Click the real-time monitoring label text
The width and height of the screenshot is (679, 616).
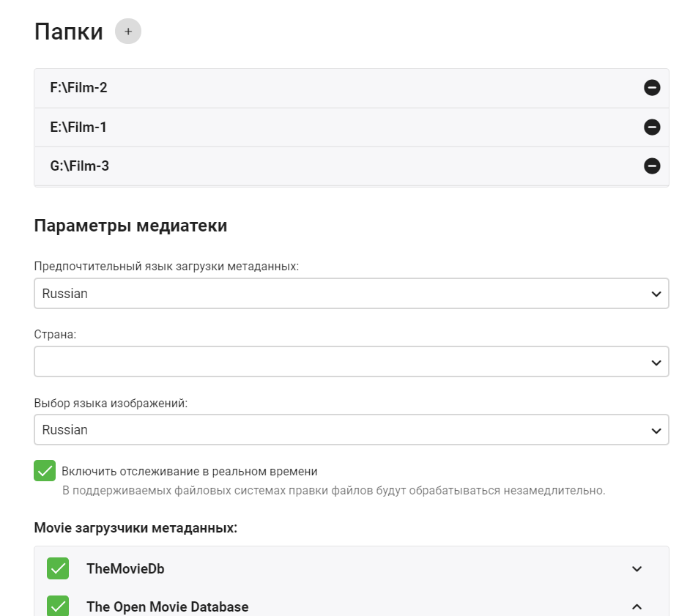[190, 471]
